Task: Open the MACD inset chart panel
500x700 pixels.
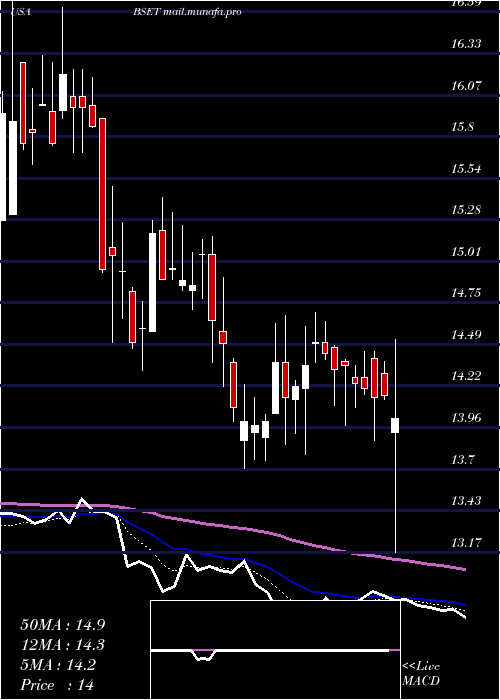Action: coord(275,650)
